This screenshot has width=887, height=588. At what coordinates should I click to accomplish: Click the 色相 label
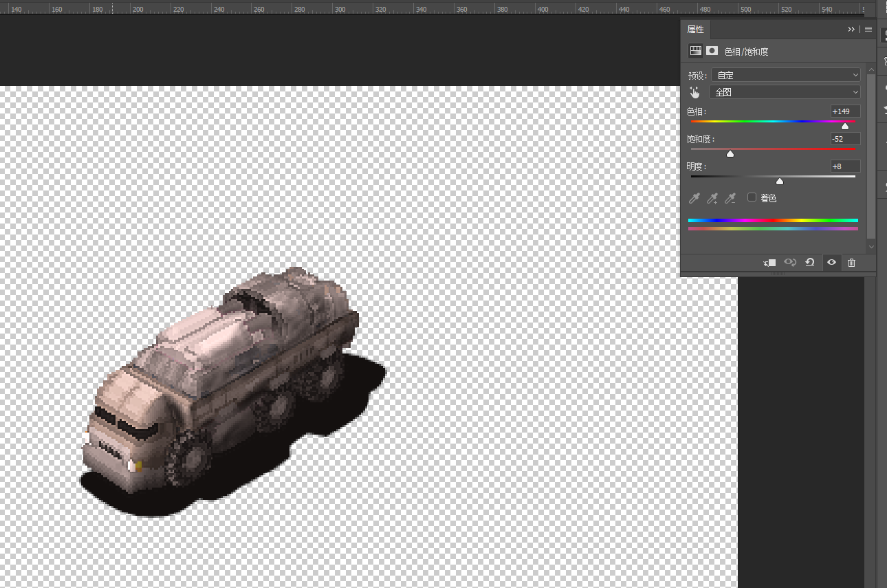tap(697, 111)
